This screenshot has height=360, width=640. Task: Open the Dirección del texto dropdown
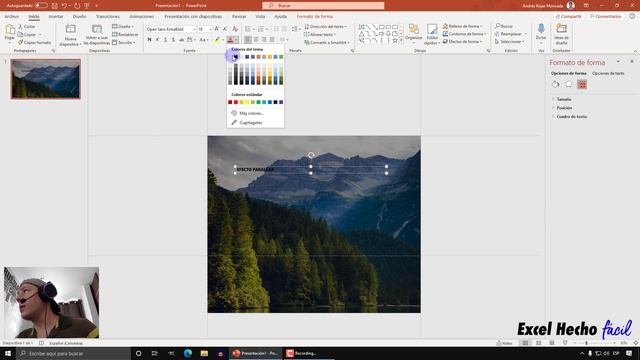click(325, 27)
